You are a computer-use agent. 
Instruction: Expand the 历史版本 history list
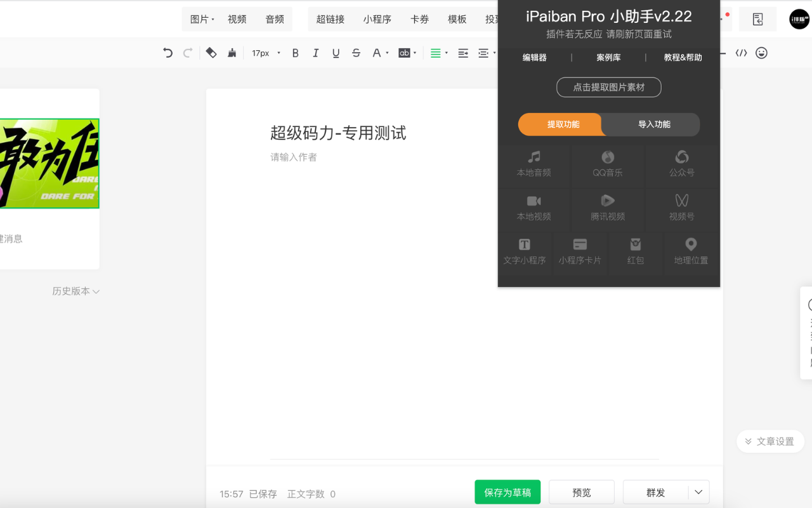(75, 291)
